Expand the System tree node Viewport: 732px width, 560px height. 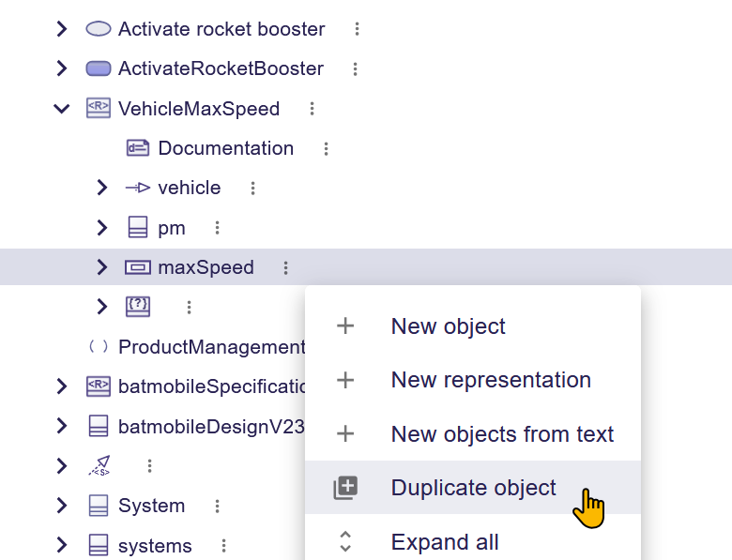coord(62,506)
